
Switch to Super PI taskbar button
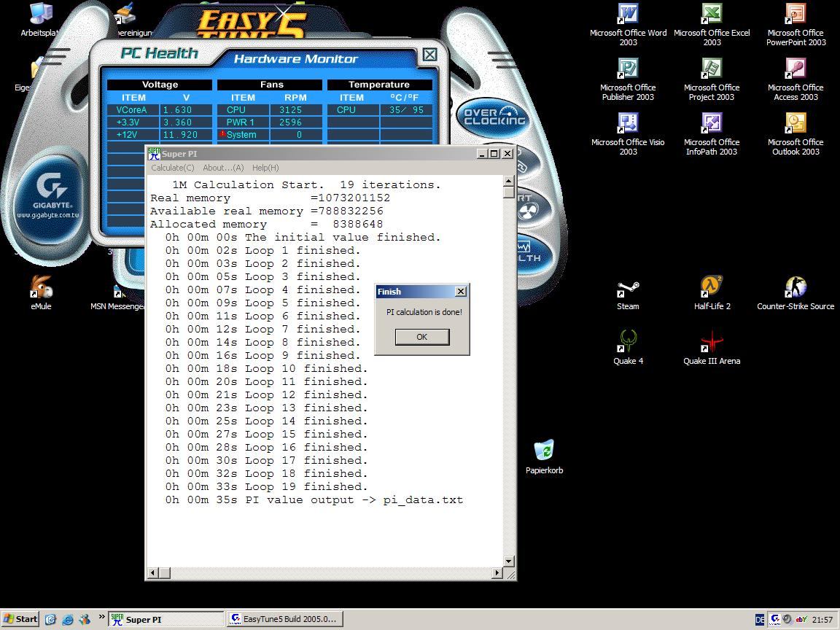[x=166, y=619]
